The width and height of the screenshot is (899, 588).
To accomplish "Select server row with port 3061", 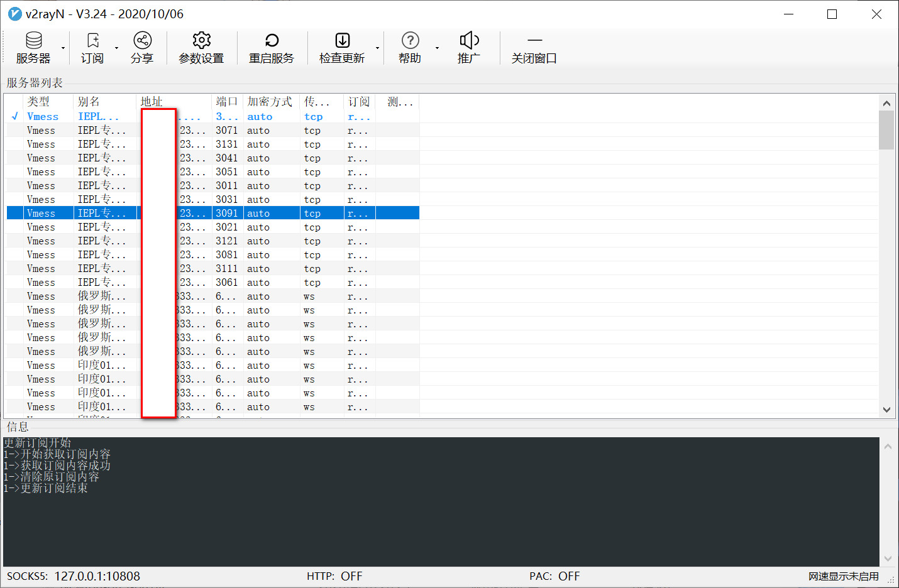I will [213, 283].
